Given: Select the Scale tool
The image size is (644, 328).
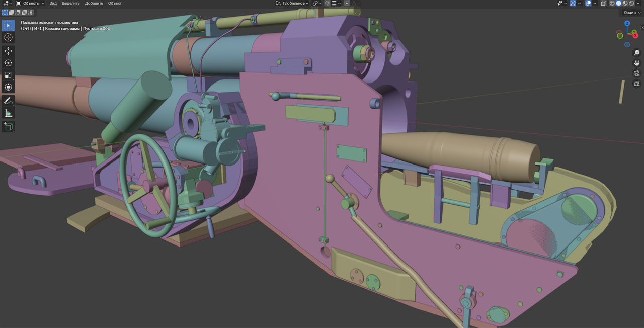Looking at the screenshot, I should click(x=8, y=75).
